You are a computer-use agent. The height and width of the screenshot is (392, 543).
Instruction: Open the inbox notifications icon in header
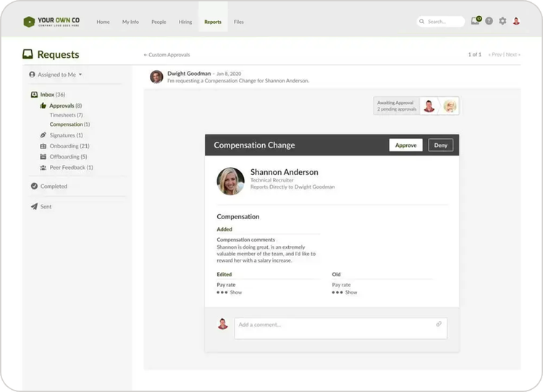476,21
